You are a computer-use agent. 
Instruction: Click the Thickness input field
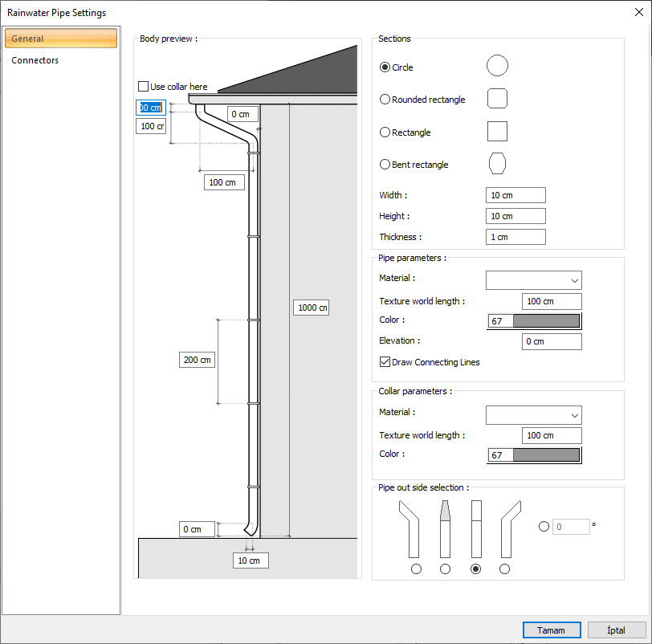(x=515, y=237)
